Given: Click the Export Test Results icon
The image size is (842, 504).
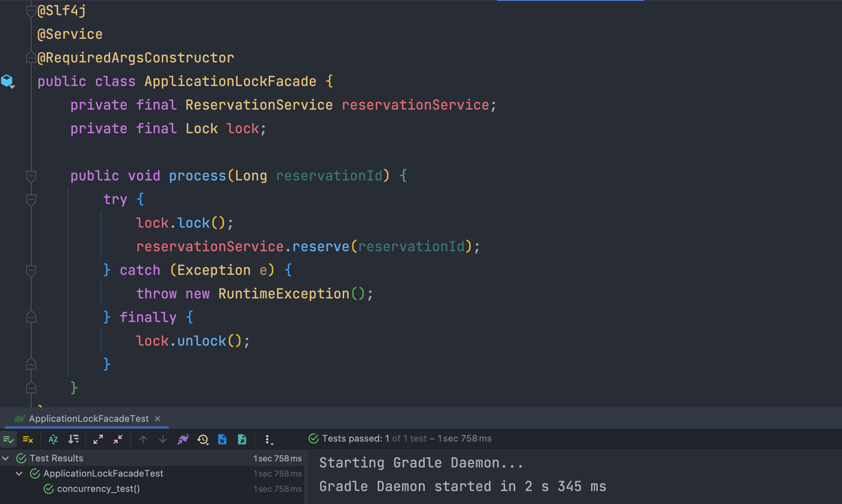Looking at the screenshot, I should (x=242, y=440).
